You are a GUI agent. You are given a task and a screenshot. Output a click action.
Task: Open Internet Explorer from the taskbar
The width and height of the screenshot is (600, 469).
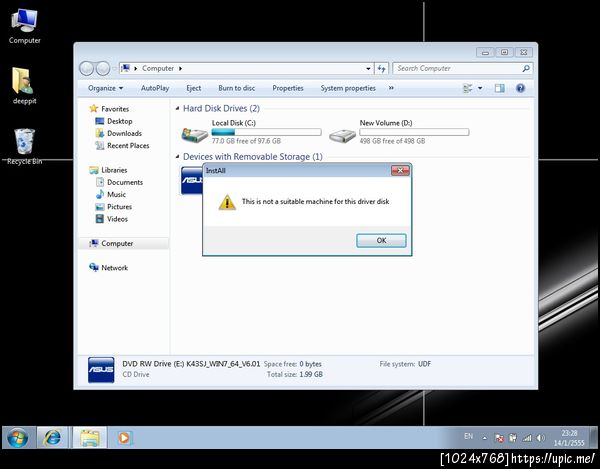click(x=52, y=438)
